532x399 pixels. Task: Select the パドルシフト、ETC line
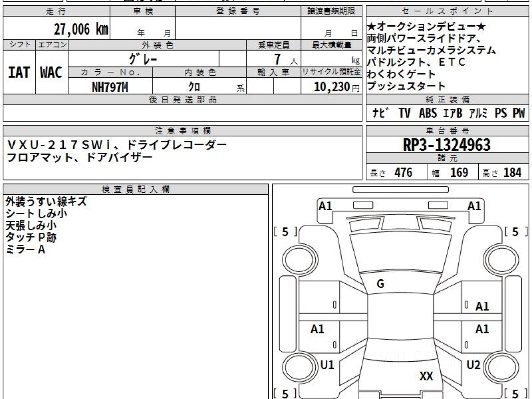417,62
